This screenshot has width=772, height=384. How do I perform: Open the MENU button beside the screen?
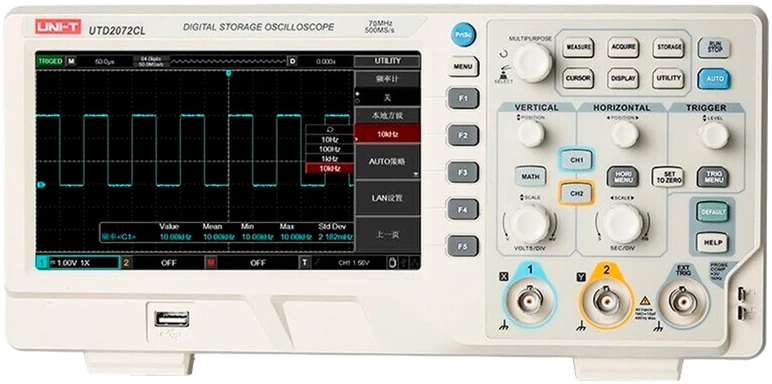pos(463,66)
